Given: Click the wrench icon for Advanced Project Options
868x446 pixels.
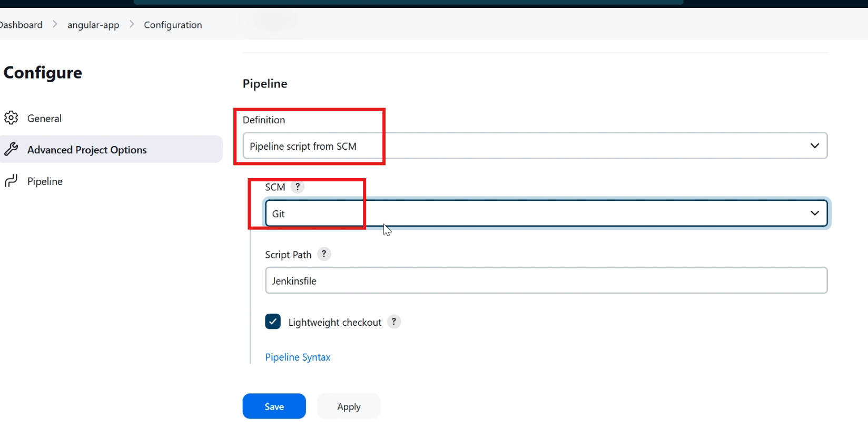Looking at the screenshot, I should tap(11, 149).
